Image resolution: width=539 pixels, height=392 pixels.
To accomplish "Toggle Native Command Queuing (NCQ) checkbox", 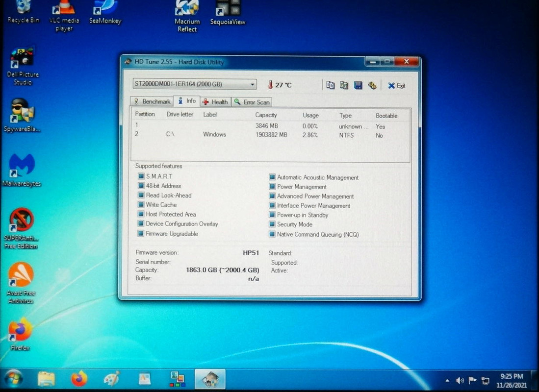I will coord(272,234).
